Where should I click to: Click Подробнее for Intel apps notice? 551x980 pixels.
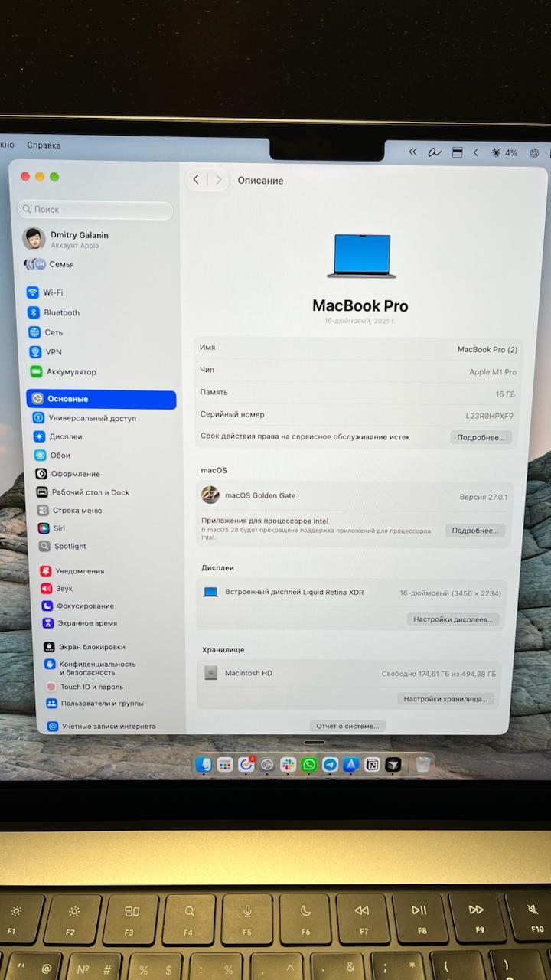click(474, 531)
